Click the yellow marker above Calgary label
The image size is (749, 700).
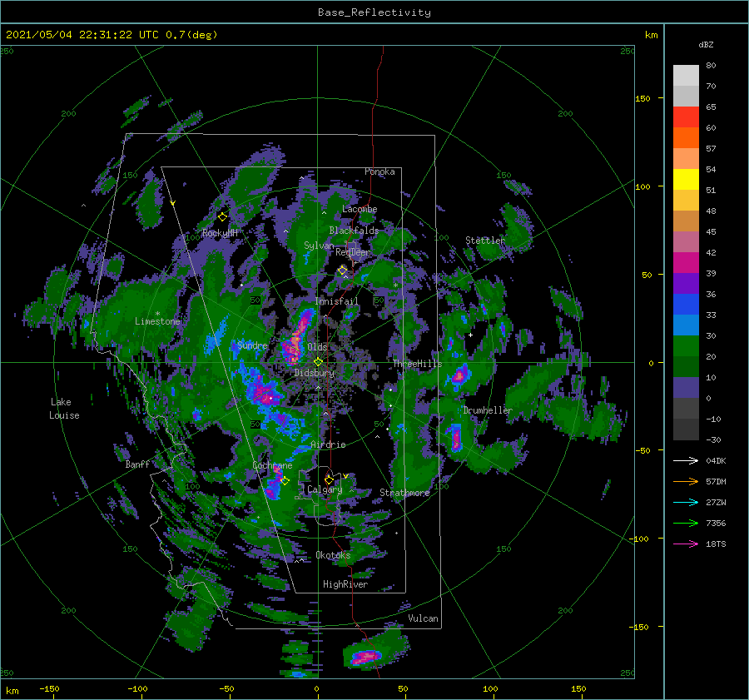(x=329, y=479)
